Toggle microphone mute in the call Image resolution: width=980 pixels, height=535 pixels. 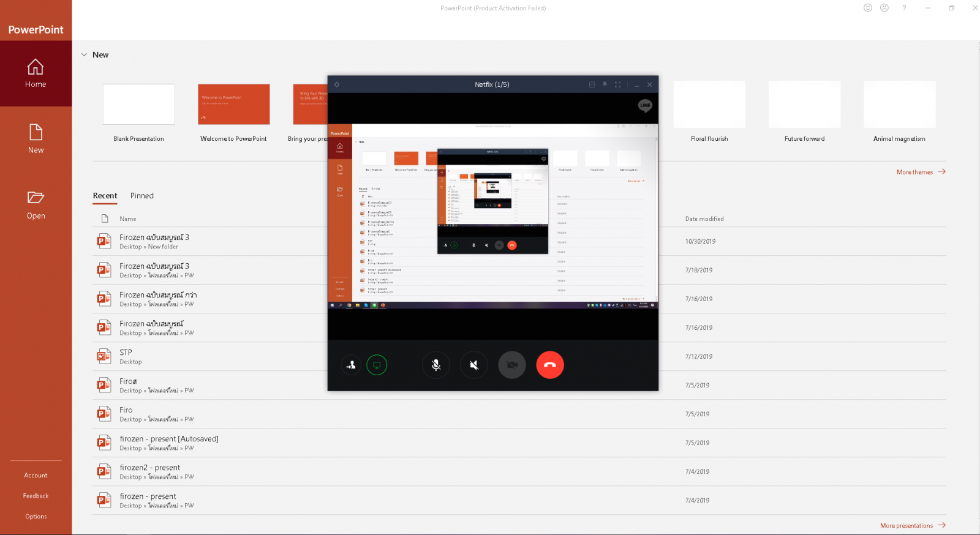436,365
